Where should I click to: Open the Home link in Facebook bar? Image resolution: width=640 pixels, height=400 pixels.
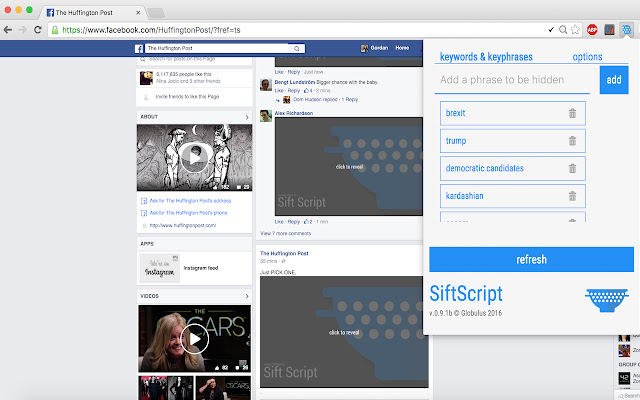pos(402,48)
